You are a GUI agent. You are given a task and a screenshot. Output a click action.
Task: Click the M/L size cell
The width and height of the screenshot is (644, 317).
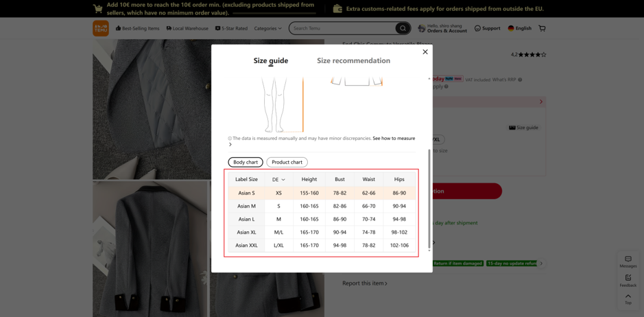tap(279, 233)
